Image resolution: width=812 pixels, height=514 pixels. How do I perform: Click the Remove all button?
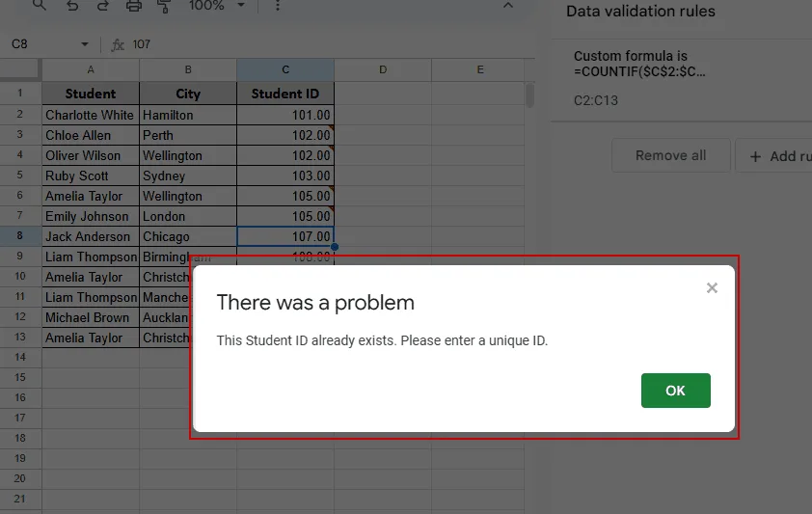click(x=670, y=155)
